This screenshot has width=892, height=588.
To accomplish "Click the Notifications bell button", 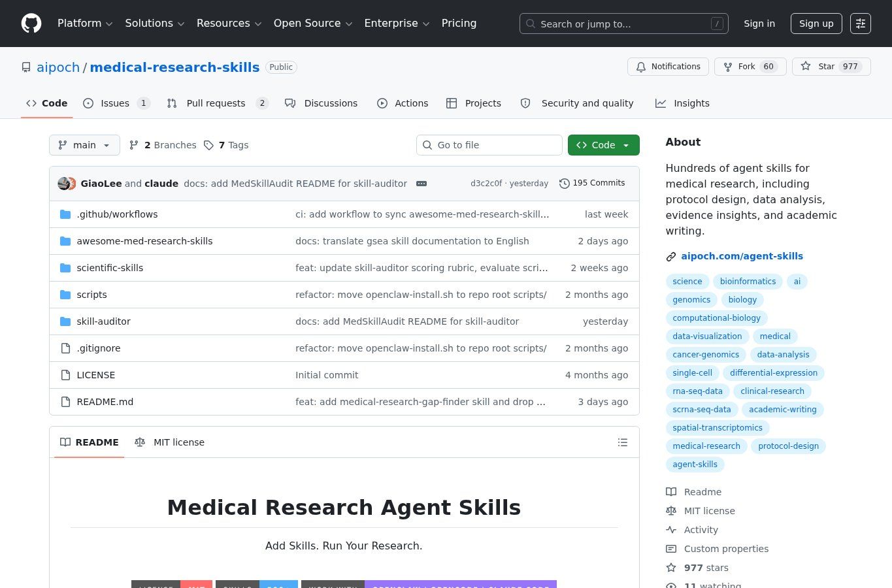I will pyautogui.click(x=668, y=67).
